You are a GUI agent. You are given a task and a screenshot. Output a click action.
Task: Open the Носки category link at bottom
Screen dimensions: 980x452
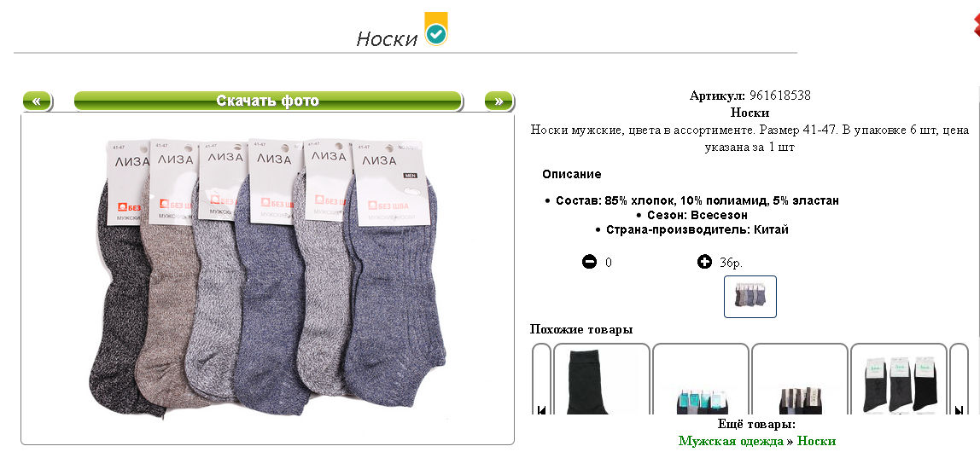coord(816,441)
